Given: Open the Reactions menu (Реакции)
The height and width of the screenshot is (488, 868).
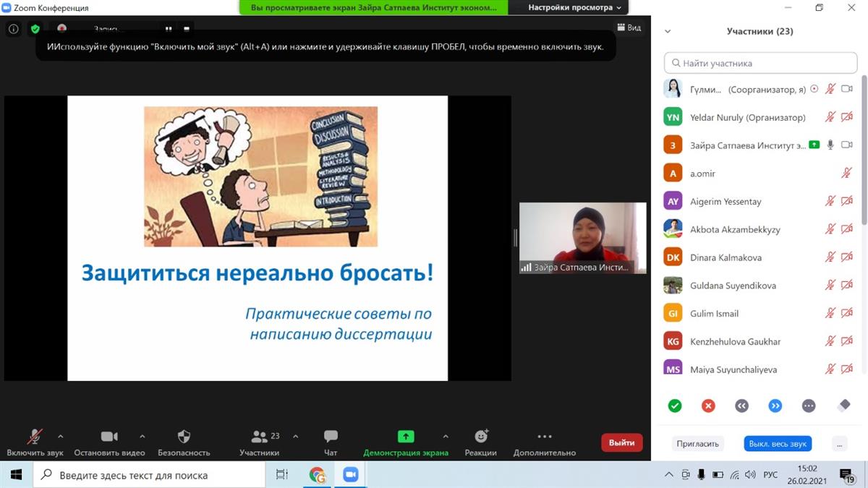Looking at the screenshot, I should [481, 437].
